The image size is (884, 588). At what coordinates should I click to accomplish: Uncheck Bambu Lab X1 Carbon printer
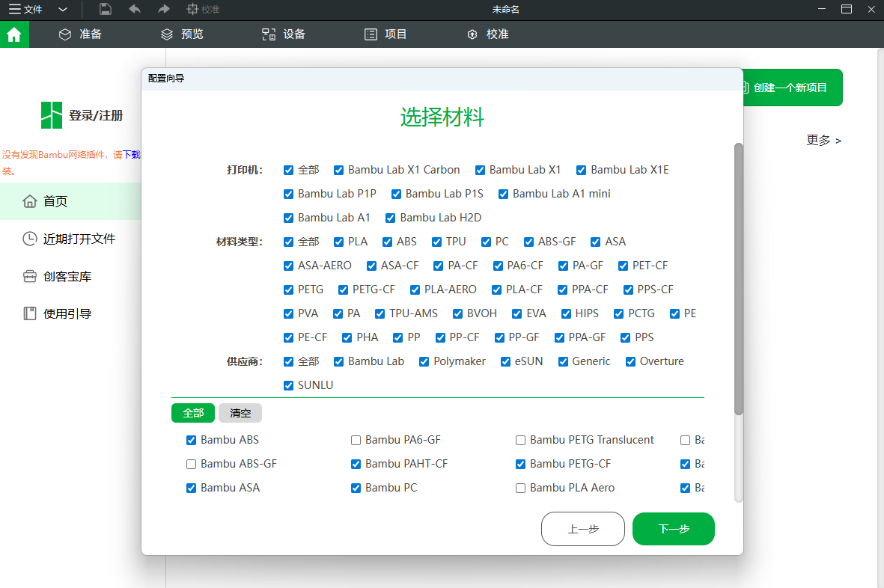[339, 170]
